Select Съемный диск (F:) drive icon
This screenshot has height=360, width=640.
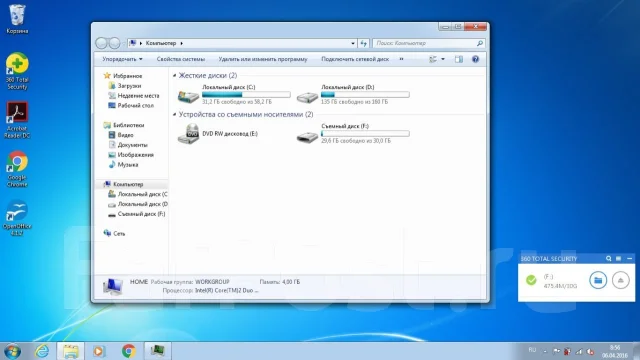[x=307, y=136]
